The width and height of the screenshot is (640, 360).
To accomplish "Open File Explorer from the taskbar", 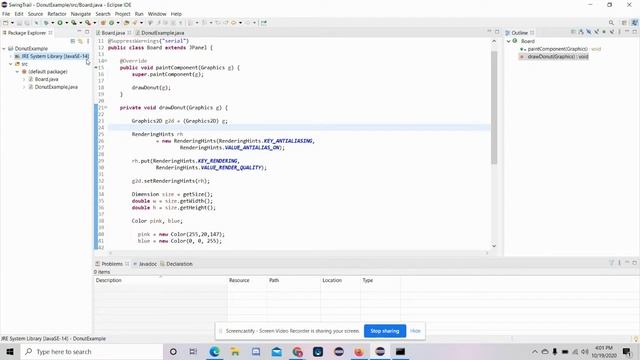I will (x=235, y=351).
